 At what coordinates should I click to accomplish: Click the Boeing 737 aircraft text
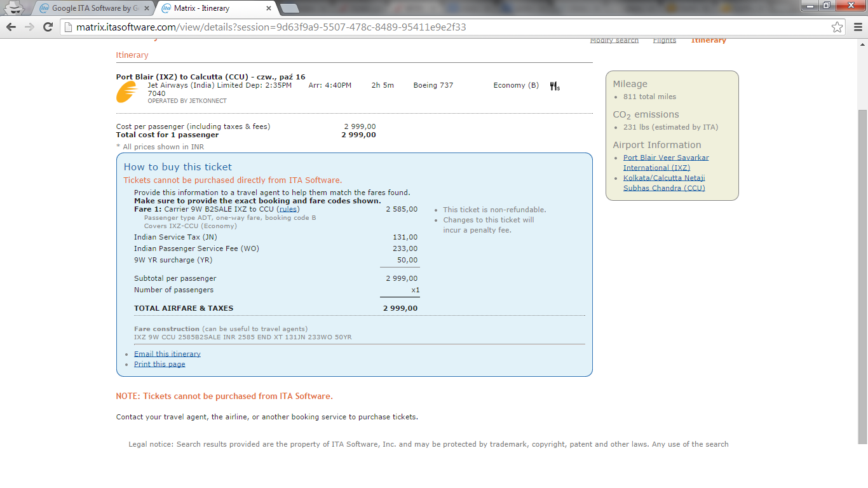point(433,85)
